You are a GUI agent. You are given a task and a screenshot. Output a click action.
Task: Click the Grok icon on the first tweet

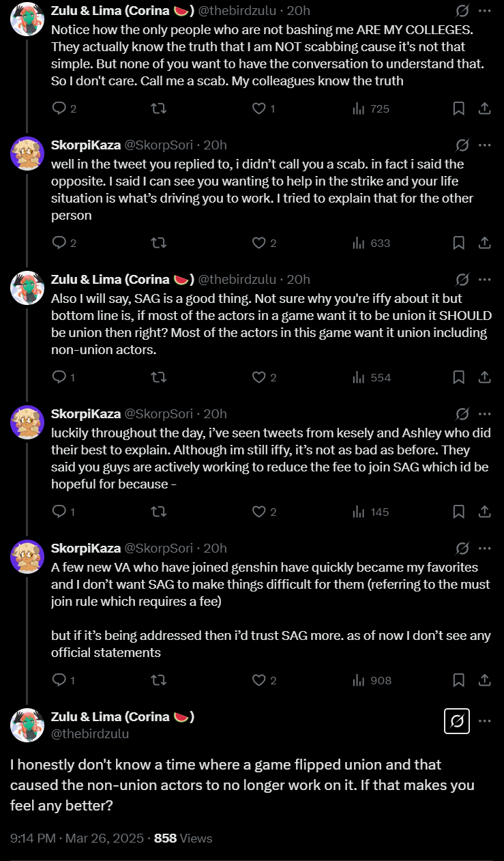(x=462, y=11)
